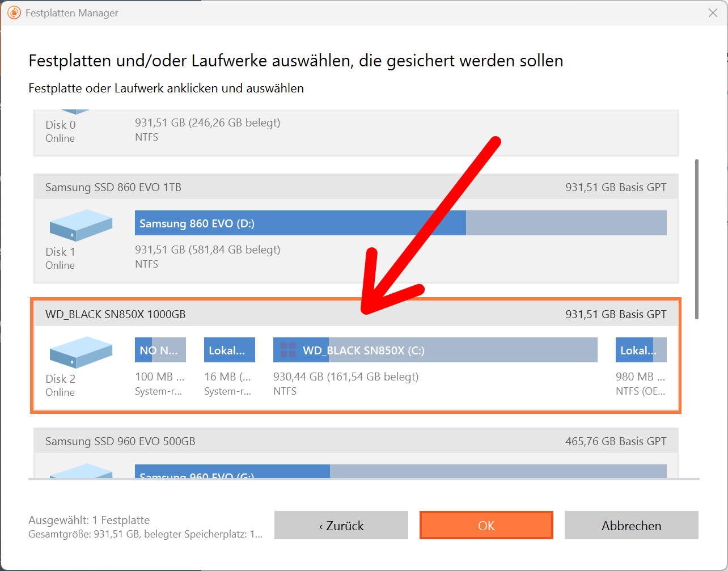728x571 pixels.
Task: Click the Gesamtgröße: 931,51 GB summary text
Action: pos(145,534)
